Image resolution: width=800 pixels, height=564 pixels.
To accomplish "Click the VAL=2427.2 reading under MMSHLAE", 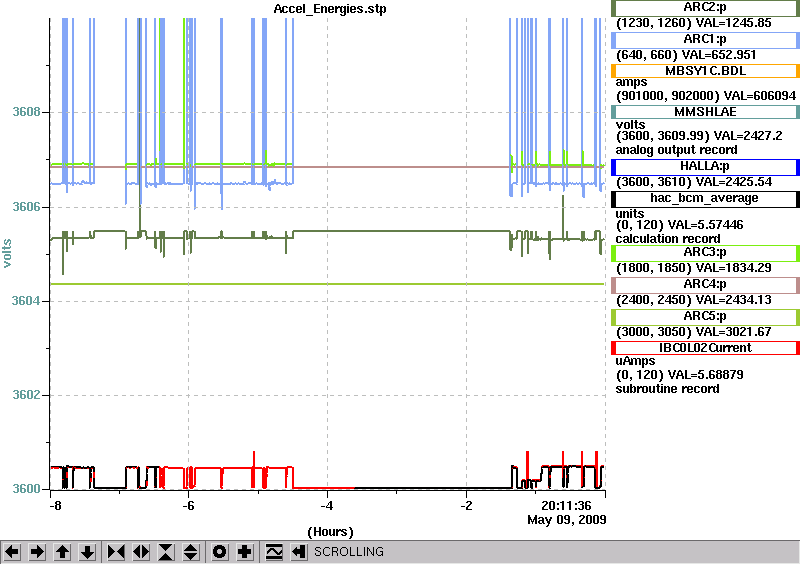I will tap(748, 136).
